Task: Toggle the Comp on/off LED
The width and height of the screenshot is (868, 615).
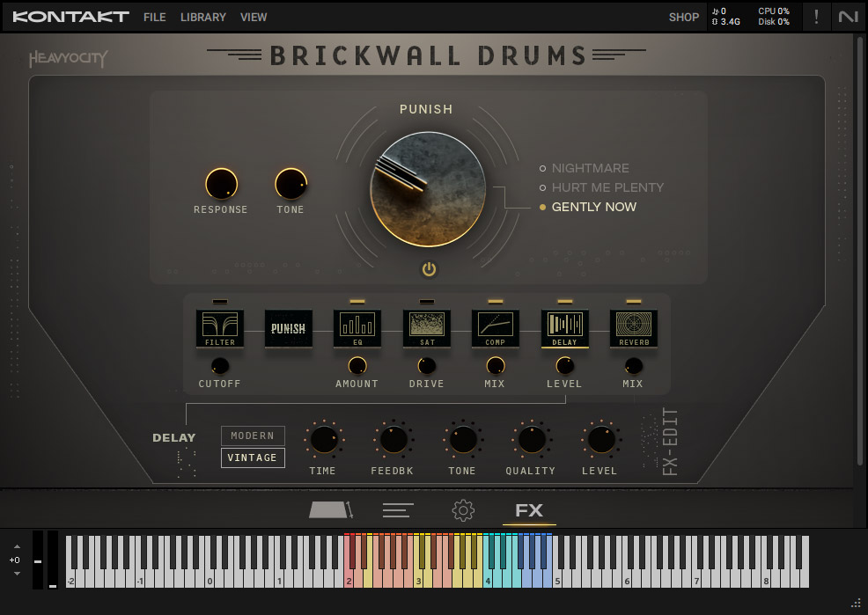Action: (x=496, y=302)
